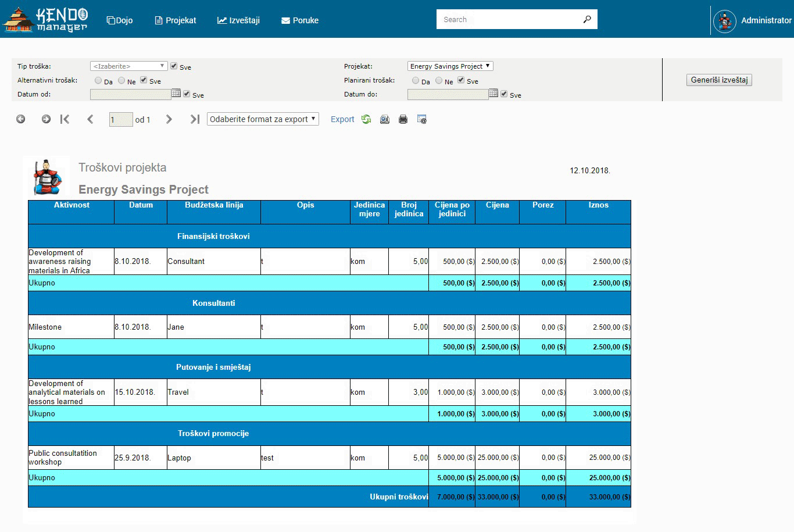The height and width of the screenshot is (532, 794).
Task: Click the Putovanje i smještaj group row
Action: coord(330,367)
